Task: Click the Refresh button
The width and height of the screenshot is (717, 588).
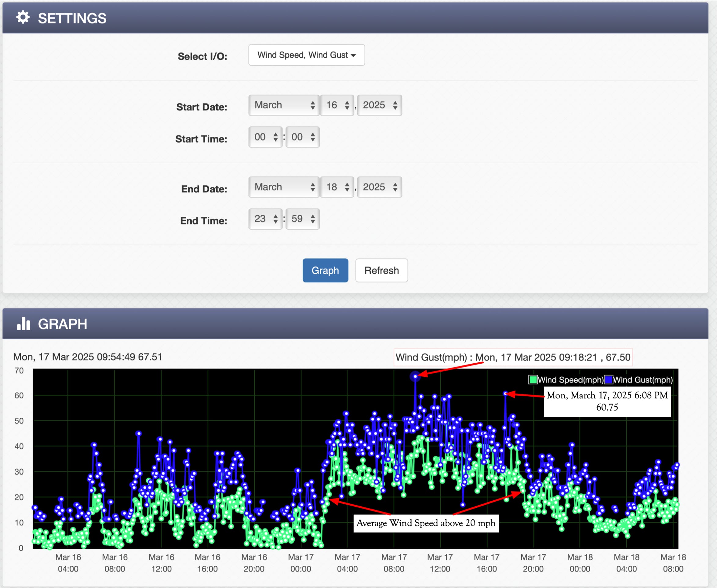Action: pos(381,270)
